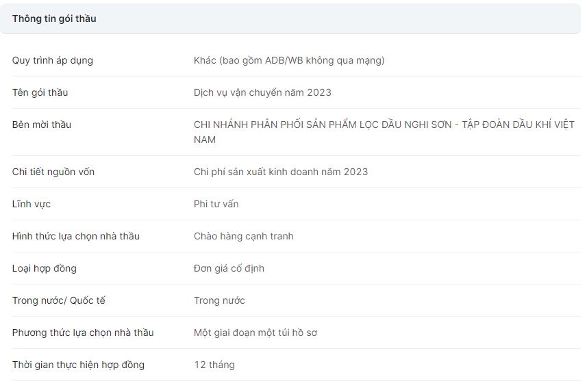Click the "Lĩnh vực" label

[32, 204]
